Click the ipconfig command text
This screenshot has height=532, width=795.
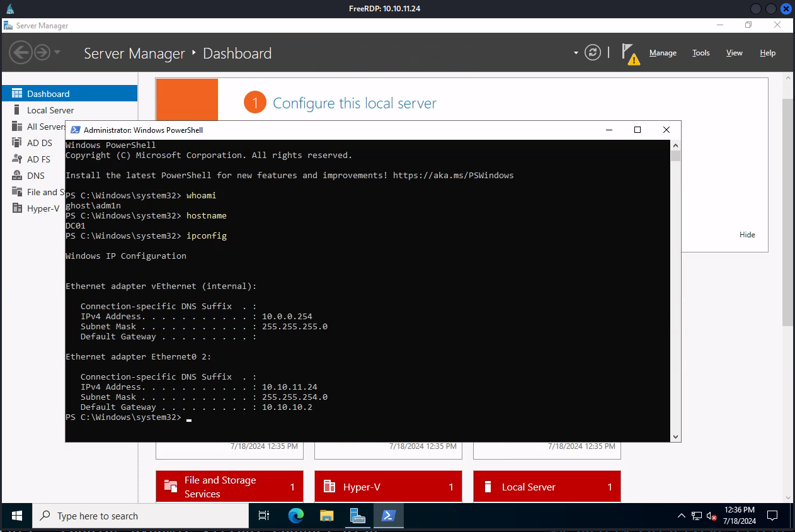207,235
